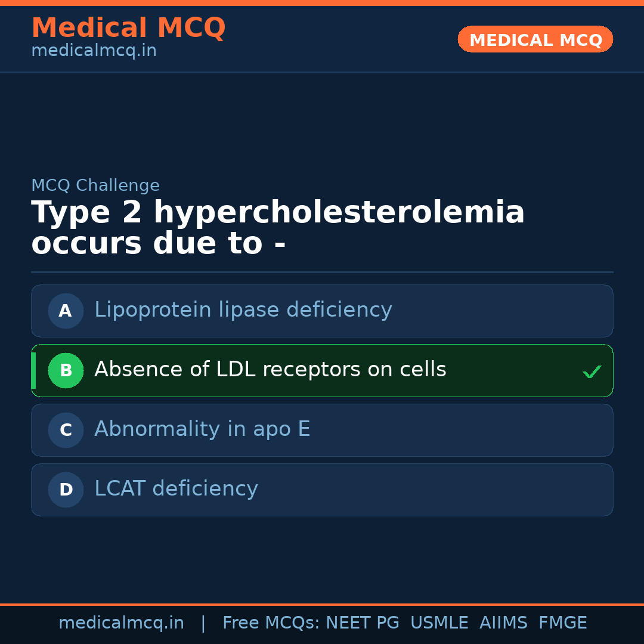Click the green B circle badge
The width and height of the screenshot is (644, 644).
[66, 370]
